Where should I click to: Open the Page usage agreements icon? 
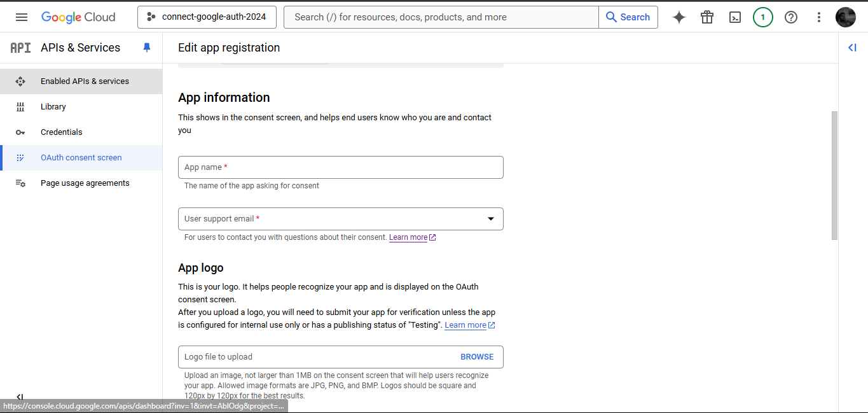[20, 183]
